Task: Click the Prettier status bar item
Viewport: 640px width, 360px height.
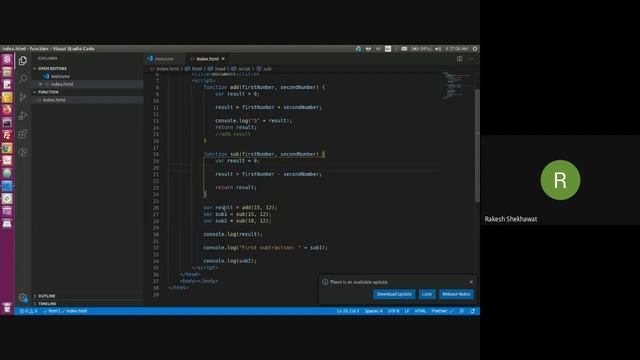Action: tap(442, 311)
